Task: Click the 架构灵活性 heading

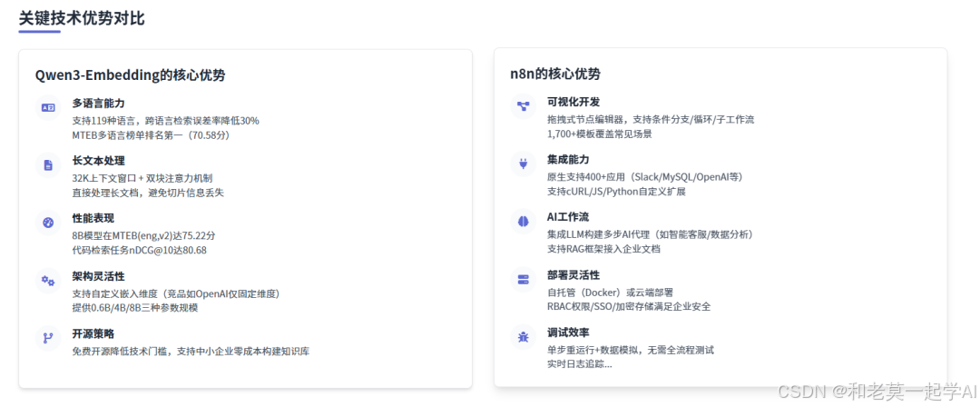Action: [x=98, y=276]
